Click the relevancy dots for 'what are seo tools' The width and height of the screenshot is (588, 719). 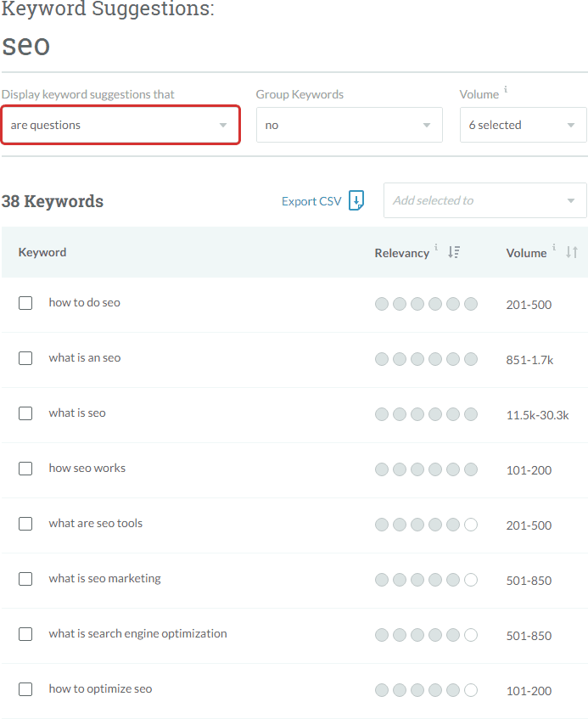pos(426,525)
